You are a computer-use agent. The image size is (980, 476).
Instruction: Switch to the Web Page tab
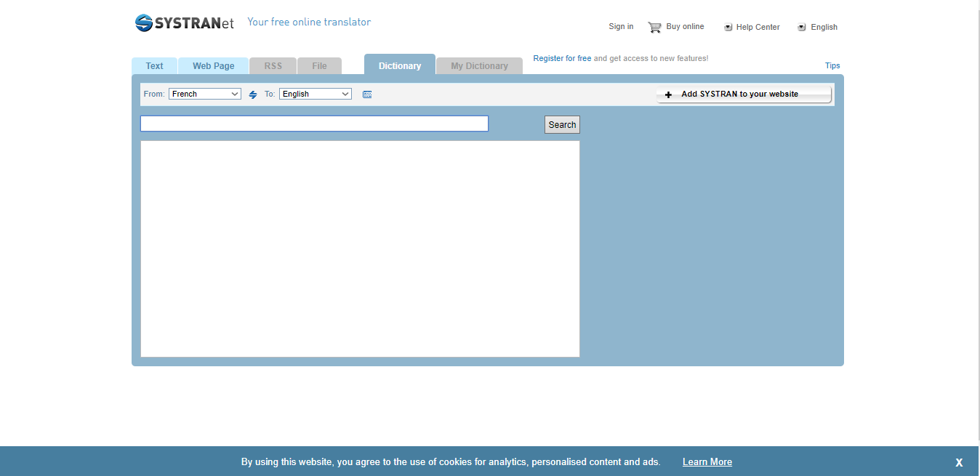214,65
